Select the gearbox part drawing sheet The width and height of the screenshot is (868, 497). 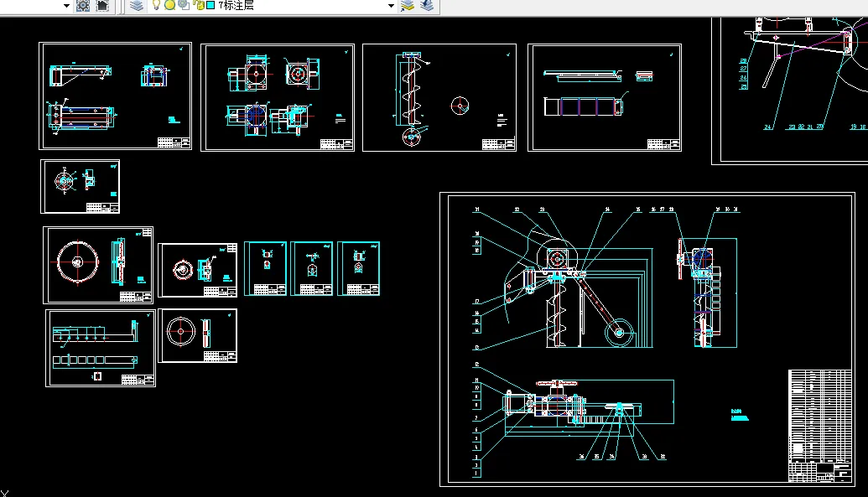[278, 97]
